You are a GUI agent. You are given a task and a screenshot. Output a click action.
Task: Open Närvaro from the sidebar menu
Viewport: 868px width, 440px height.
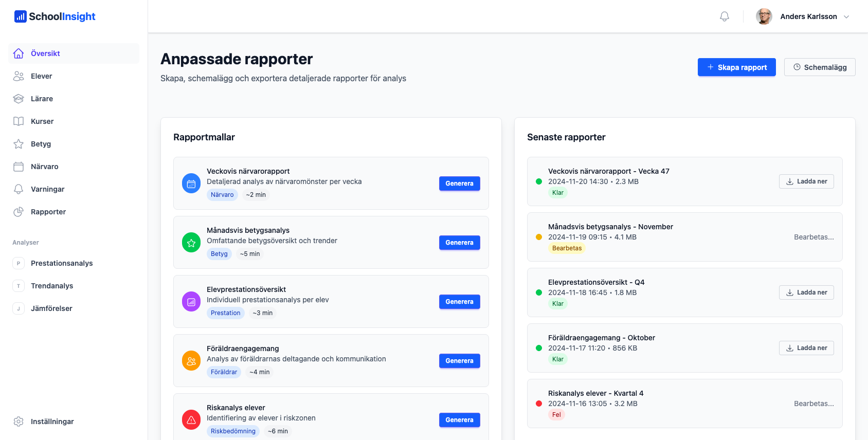coord(44,167)
